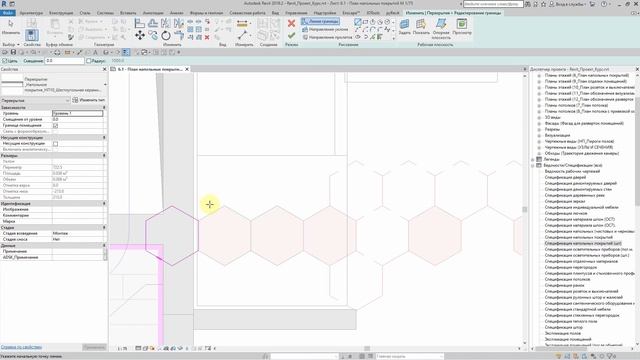Open the File menu tab

coord(7,13)
